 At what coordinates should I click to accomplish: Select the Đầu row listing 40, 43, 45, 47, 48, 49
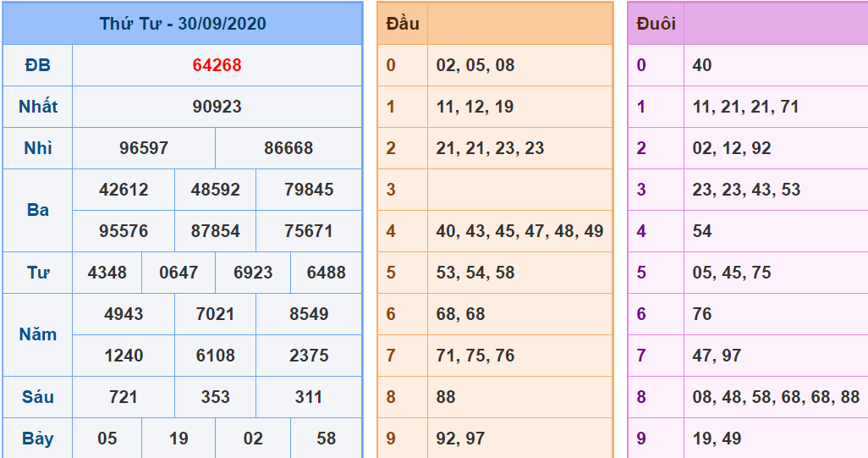pos(519,231)
